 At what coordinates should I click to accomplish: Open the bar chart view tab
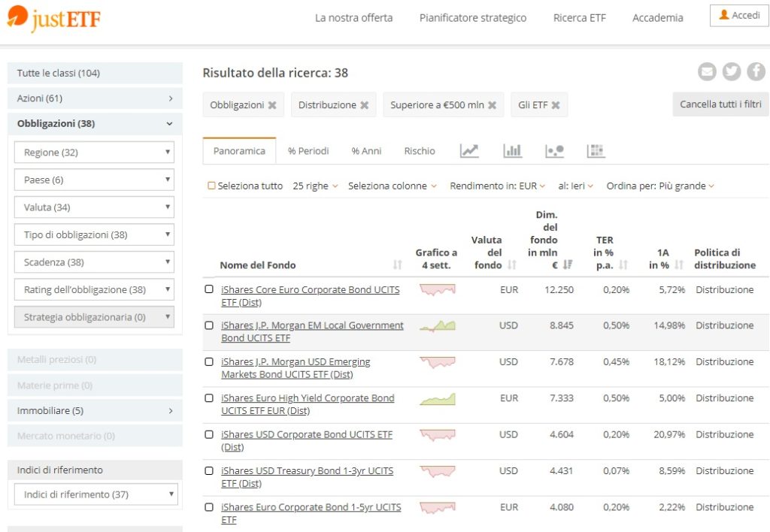click(x=512, y=151)
